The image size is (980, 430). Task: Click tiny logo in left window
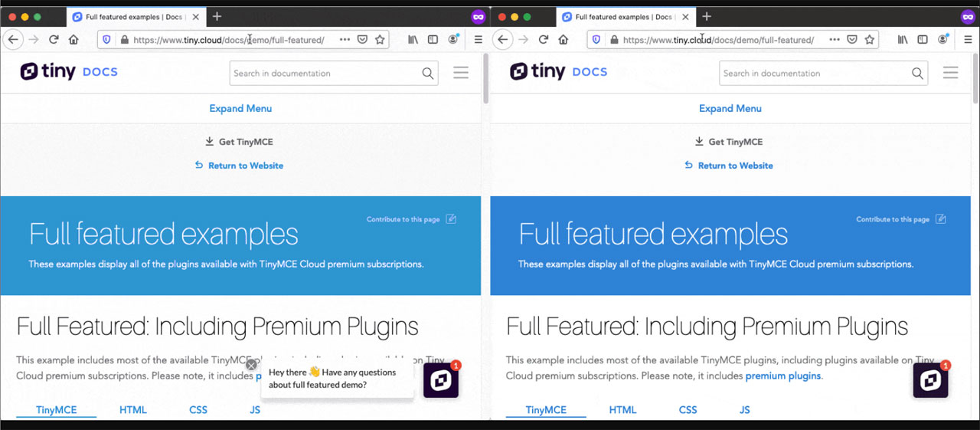coord(48,72)
